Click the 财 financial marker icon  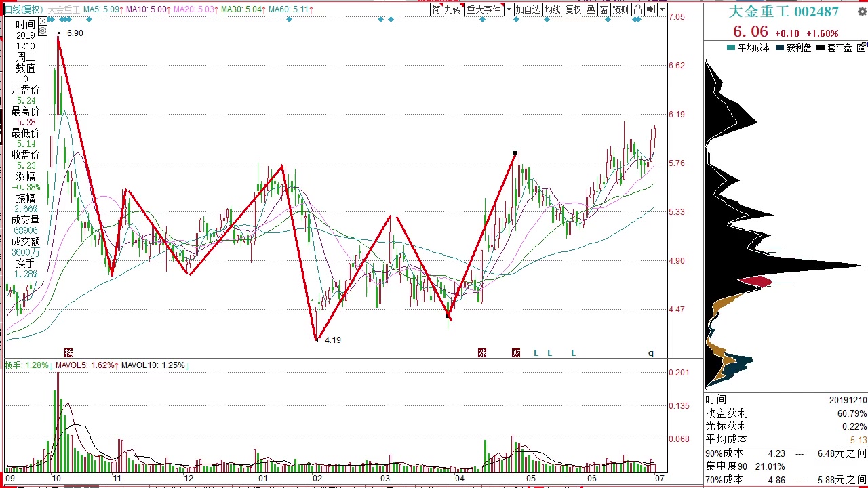[x=516, y=352]
